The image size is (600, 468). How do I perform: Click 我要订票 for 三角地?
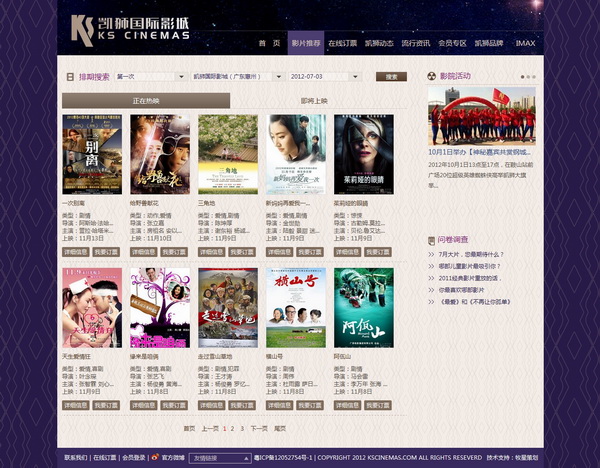tap(242, 252)
